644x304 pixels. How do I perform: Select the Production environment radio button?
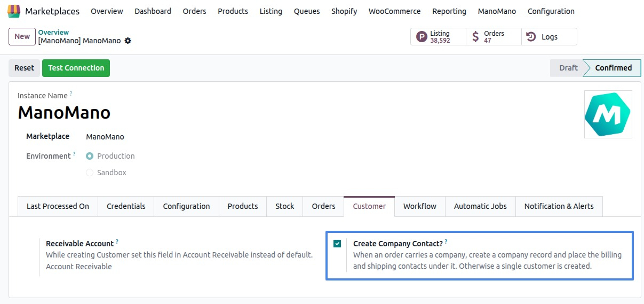90,156
